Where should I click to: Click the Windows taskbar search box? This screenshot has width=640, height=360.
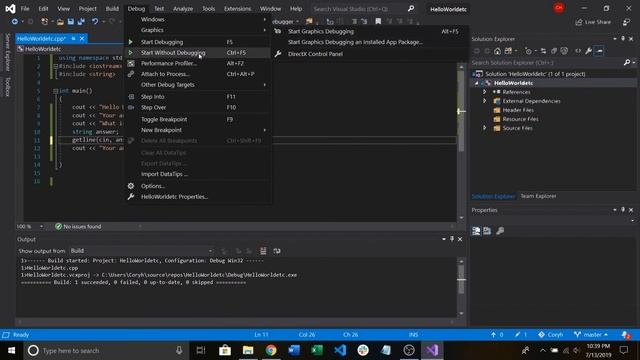(x=106, y=350)
